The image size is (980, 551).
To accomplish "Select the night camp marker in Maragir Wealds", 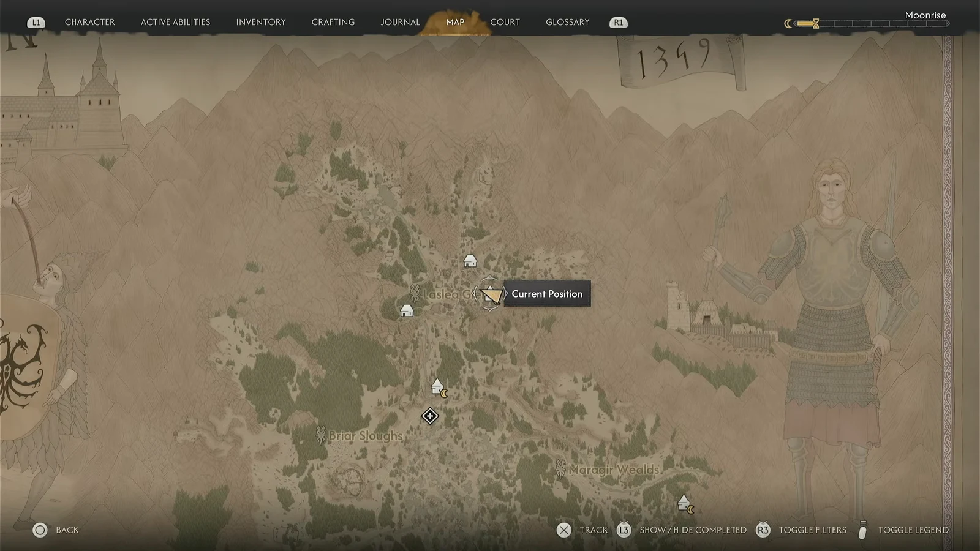I will click(686, 504).
